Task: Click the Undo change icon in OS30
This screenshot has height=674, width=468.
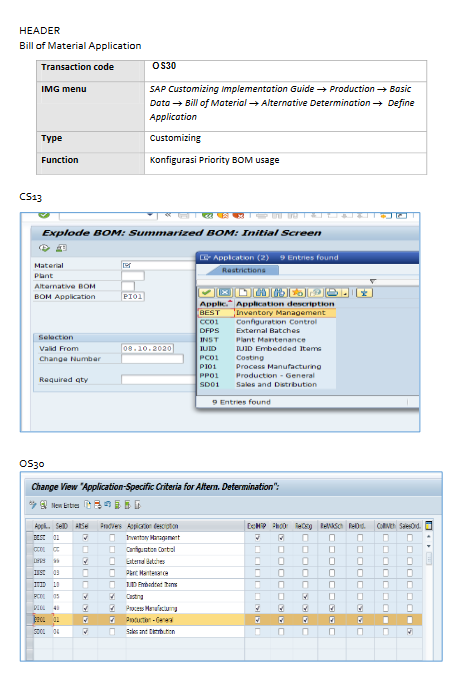Action: tap(107, 505)
